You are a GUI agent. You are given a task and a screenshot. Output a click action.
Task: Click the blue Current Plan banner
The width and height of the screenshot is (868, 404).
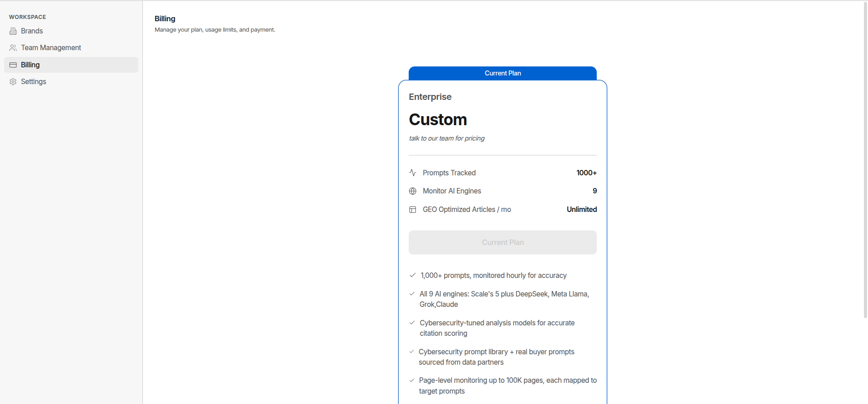click(503, 73)
